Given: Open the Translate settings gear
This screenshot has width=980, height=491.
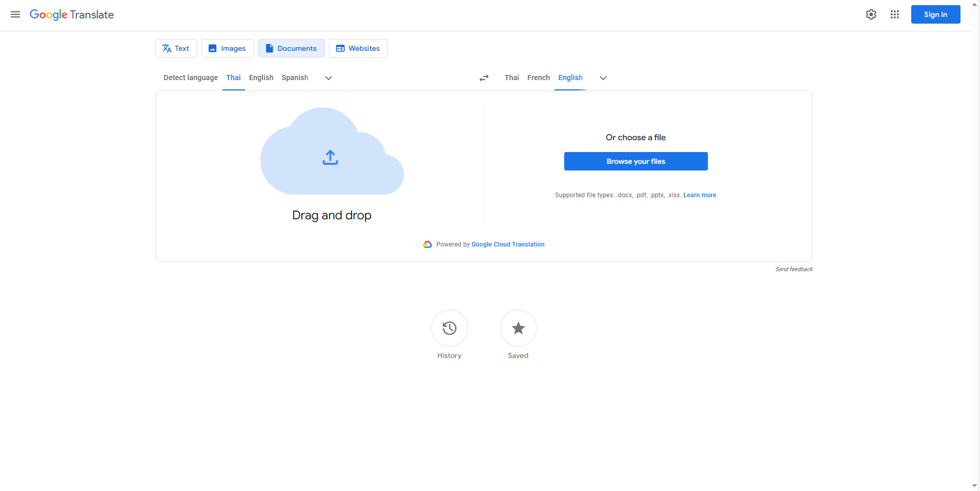Looking at the screenshot, I should tap(871, 14).
